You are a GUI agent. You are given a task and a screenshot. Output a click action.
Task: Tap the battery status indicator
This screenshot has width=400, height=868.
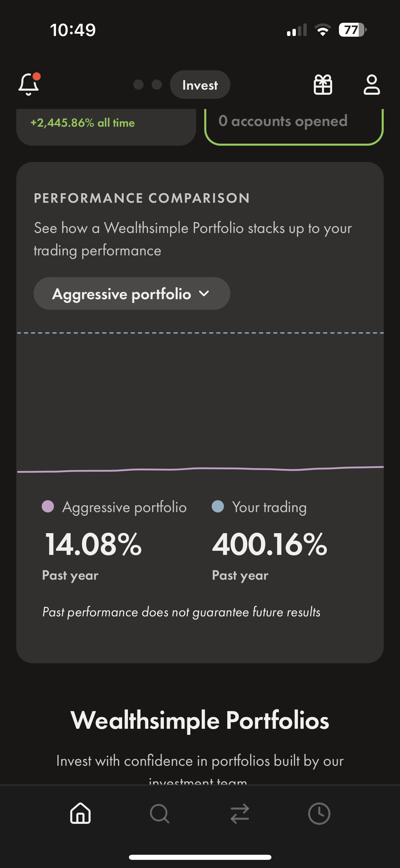[x=352, y=30]
